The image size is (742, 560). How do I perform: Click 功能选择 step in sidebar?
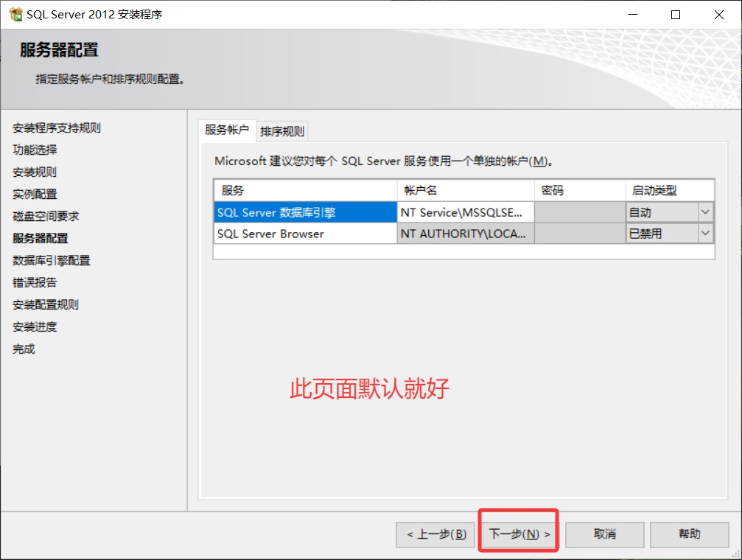(35, 150)
